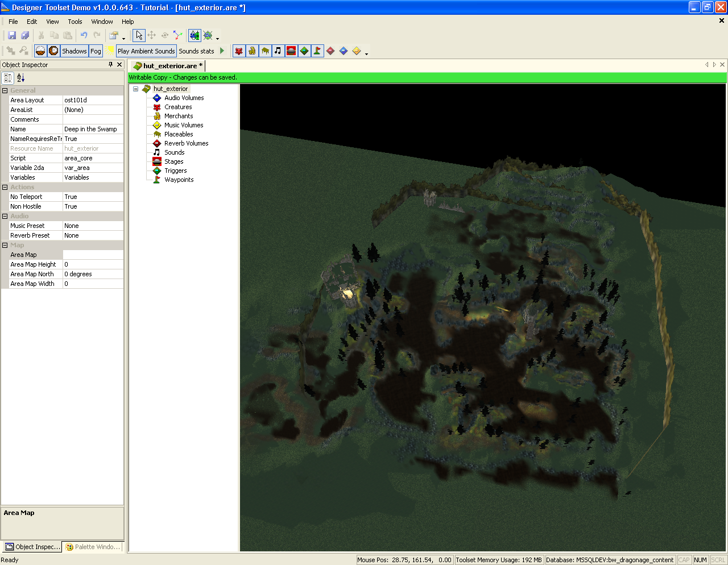Click the green play arrow button

[222, 51]
